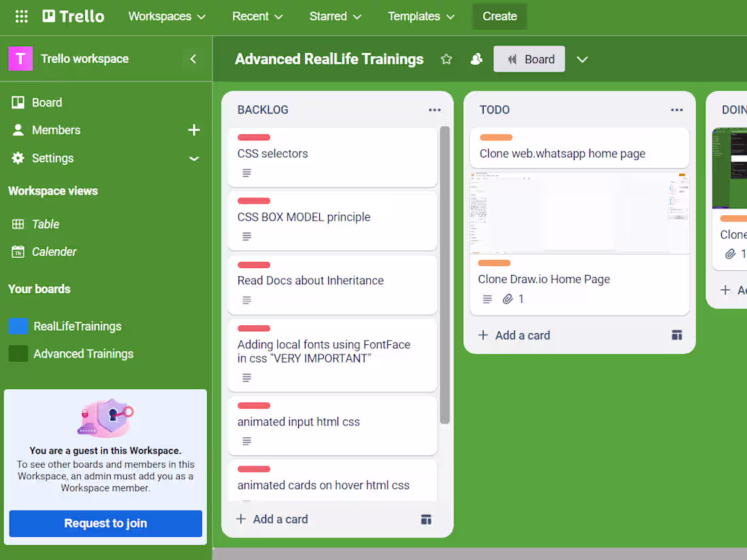Image resolution: width=747 pixels, height=560 pixels.
Task: Collapse the Settings section chevron
Action: point(194,158)
